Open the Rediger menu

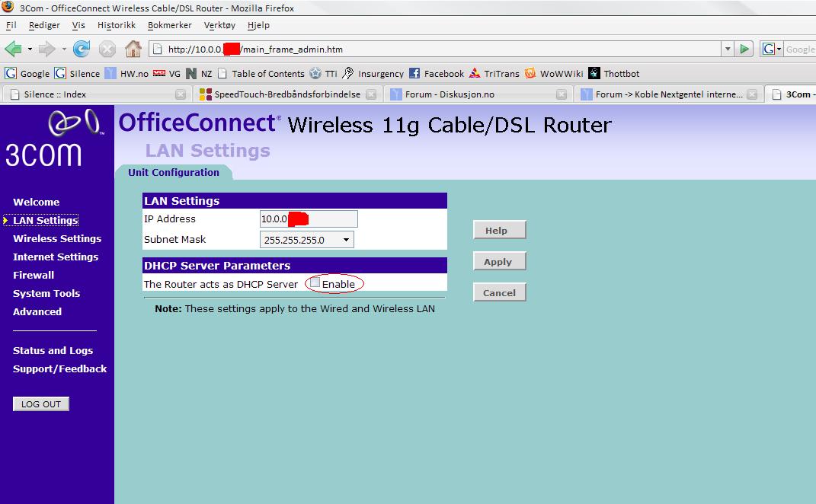coord(44,25)
